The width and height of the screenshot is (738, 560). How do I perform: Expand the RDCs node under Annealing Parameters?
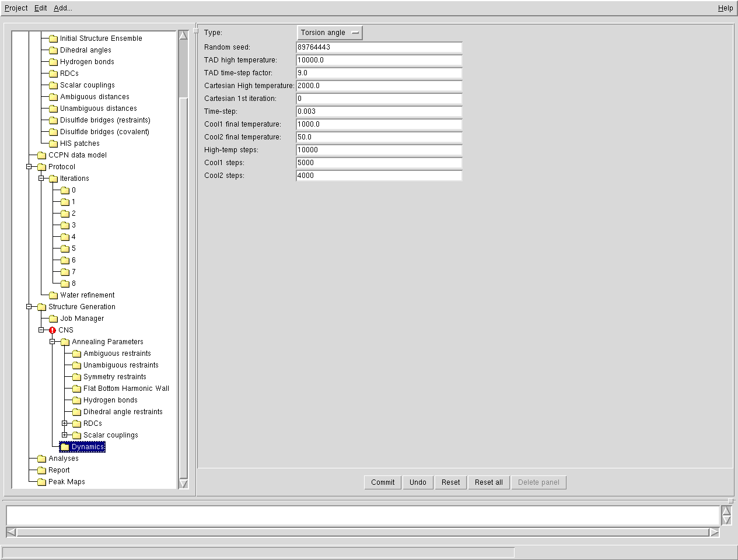tap(64, 423)
